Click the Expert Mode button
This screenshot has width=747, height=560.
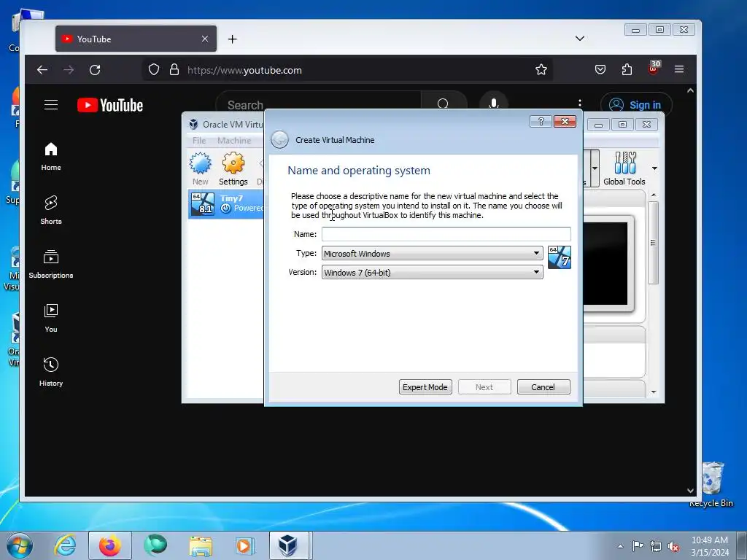click(x=425, y=387)
